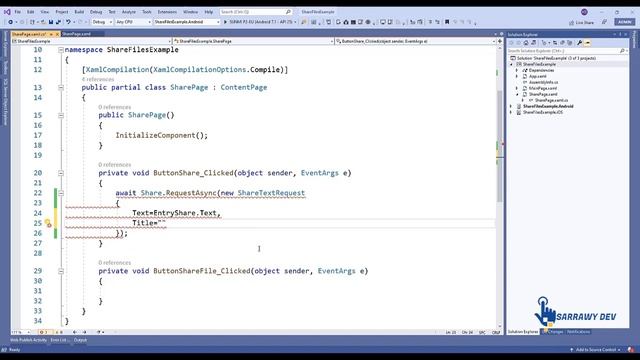The width and height of the screenshot is (640, 360).
Task: Open the Web Publish Activity tab
Action: [x=28, y=340]
